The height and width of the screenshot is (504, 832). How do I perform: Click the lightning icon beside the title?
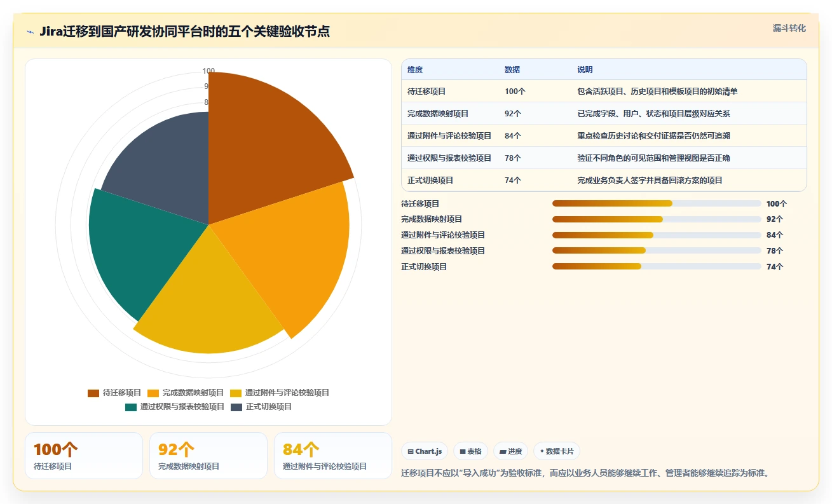click(31, 32)
